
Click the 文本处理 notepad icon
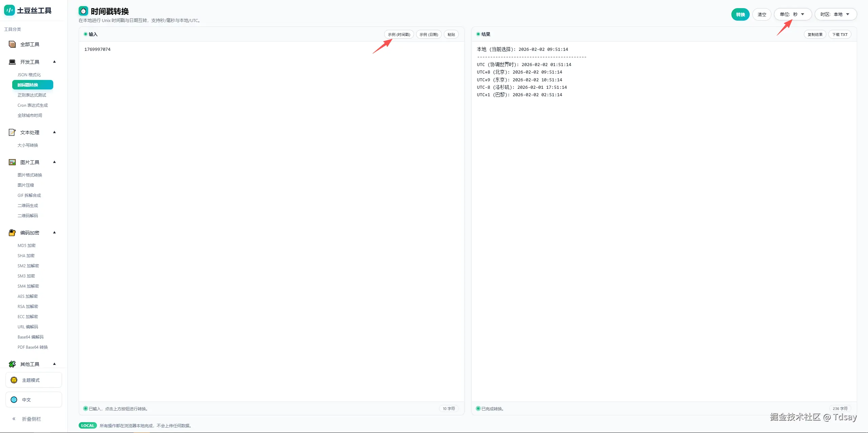12,132
